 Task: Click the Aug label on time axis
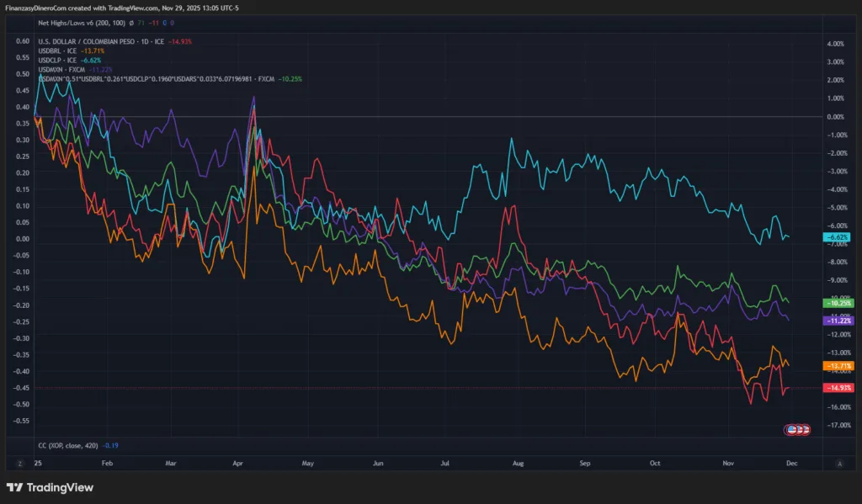pos(518,464)
